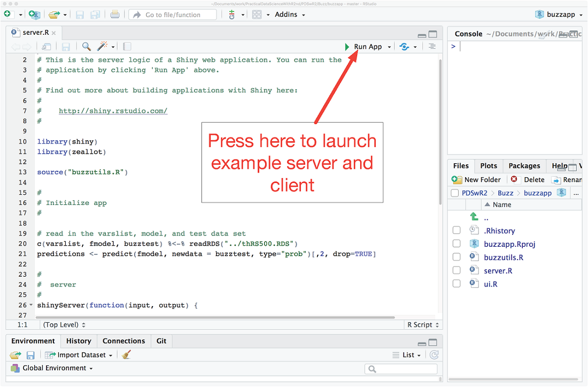Select the Help tab
The height and width of the screenshot is (388, 588).
pos(559,166)
